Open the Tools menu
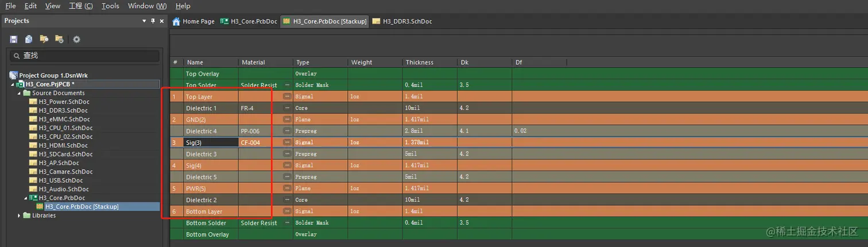The width and height of the screenshot is (868, 247). point(110,6)
